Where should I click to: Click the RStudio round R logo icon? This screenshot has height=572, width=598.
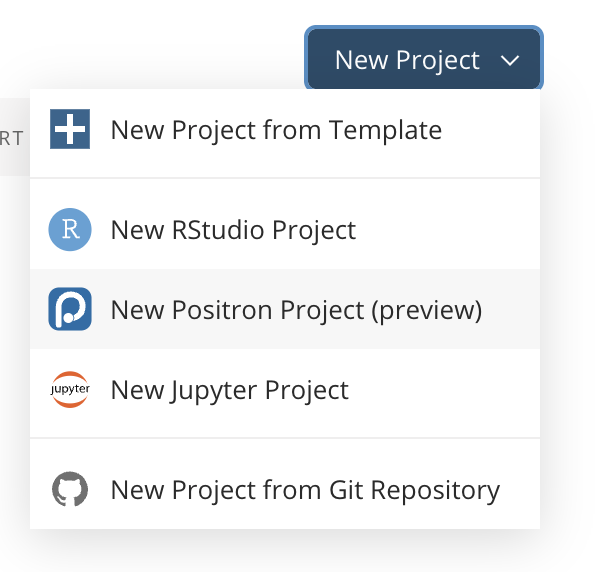(70, 230)
